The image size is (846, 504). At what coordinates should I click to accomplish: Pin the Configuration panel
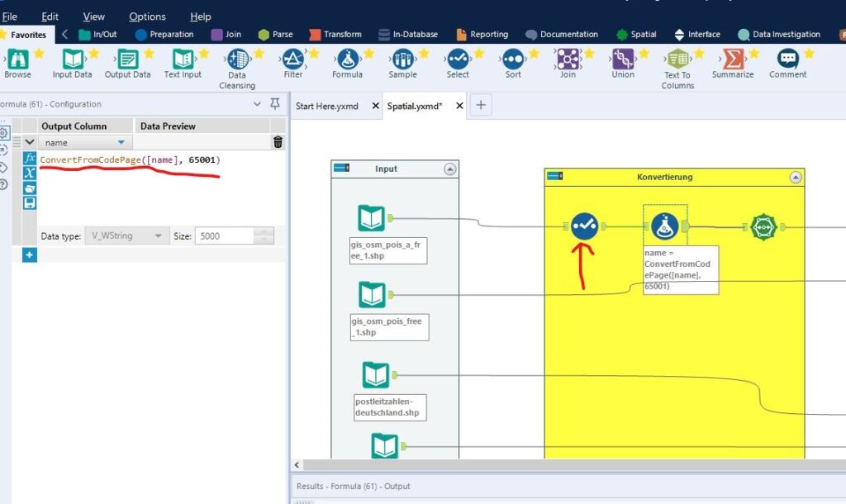(x=275, y=103)
